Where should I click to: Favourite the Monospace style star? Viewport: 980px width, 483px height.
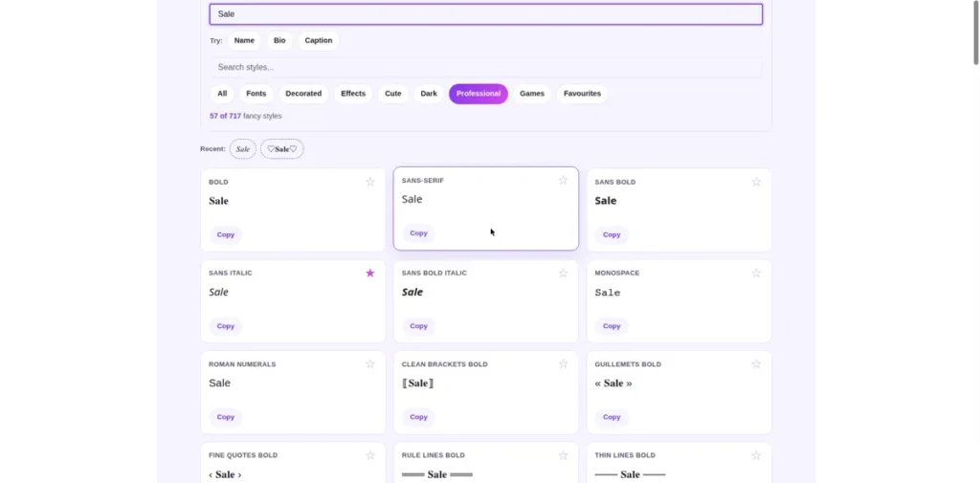pyautogui.click(x=756, y=273)
